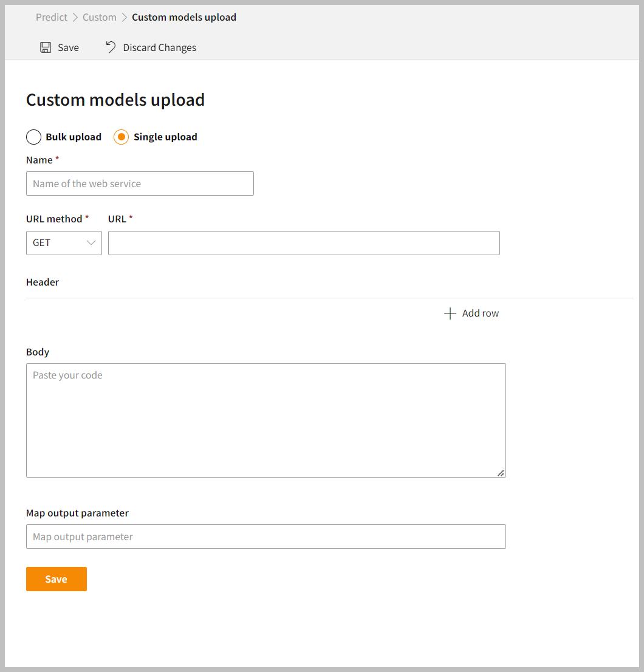Select the Single upload radio button

[121, 137]
